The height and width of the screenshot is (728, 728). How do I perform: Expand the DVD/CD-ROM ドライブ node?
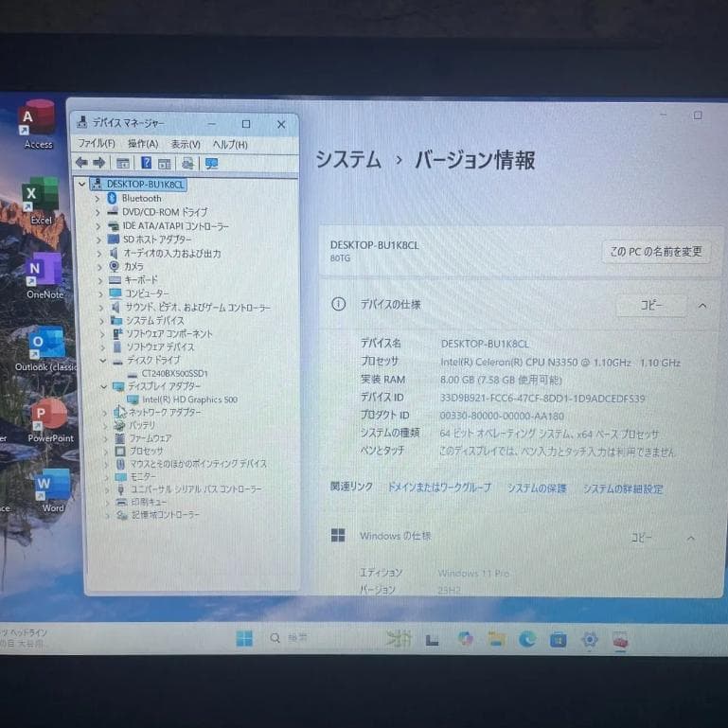coord(98,212)
